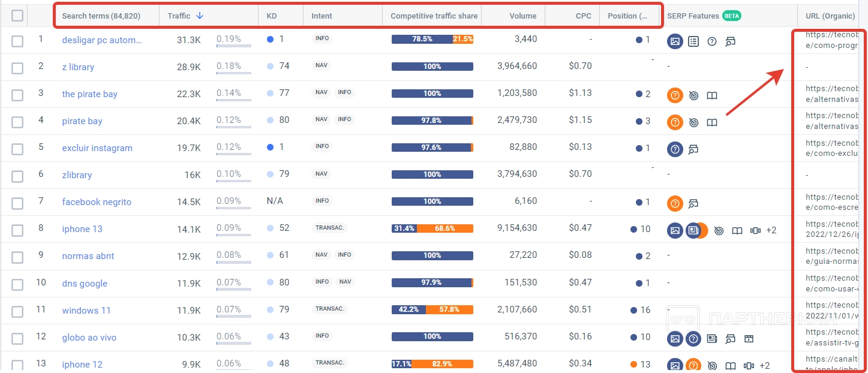Click the orange question icon for the pirate bay
Image resolution: width=868 pixels, height=373 pixels.
tap(675, 95)
